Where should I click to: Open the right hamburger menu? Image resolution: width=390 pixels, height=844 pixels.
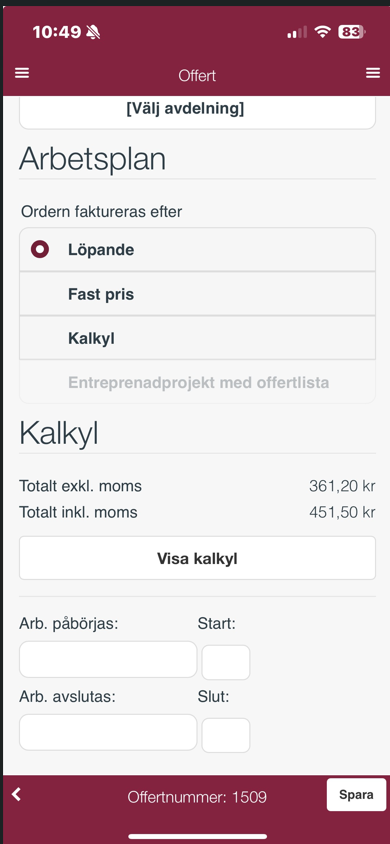tap(373, 73)
